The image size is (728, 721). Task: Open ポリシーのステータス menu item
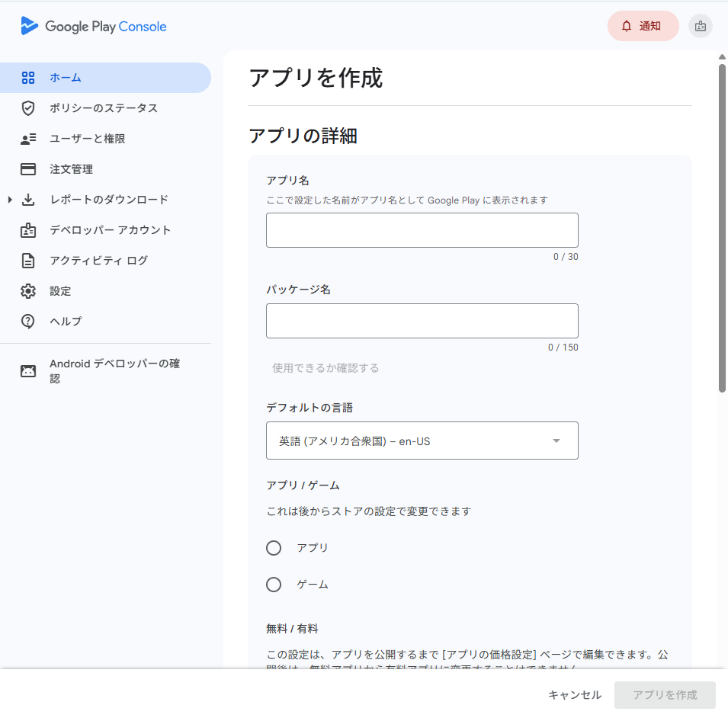coord(104,108)
